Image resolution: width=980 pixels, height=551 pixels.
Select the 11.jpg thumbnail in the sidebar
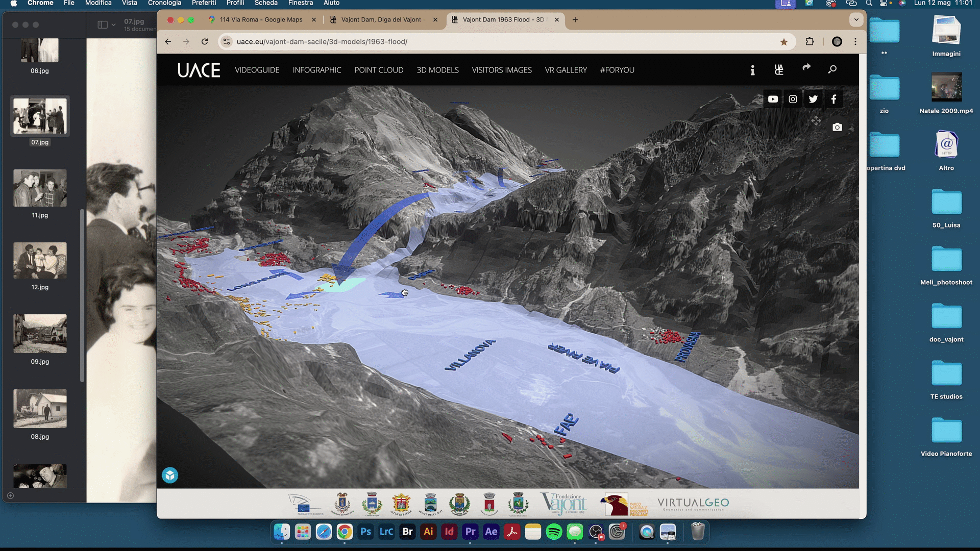pos(40,188)
